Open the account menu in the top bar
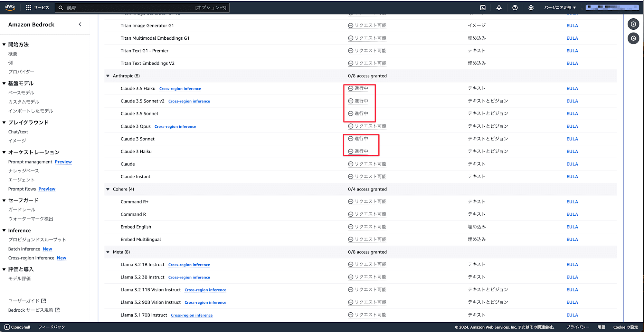The height and width of the screenshot is (332, 644). pyautogui.click(x=612, y=7)
